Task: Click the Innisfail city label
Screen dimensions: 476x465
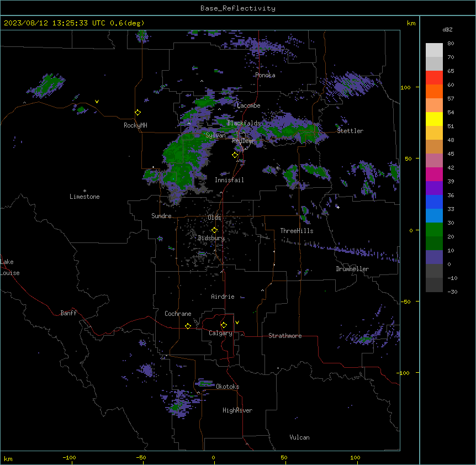Action: tap(229, 180)
